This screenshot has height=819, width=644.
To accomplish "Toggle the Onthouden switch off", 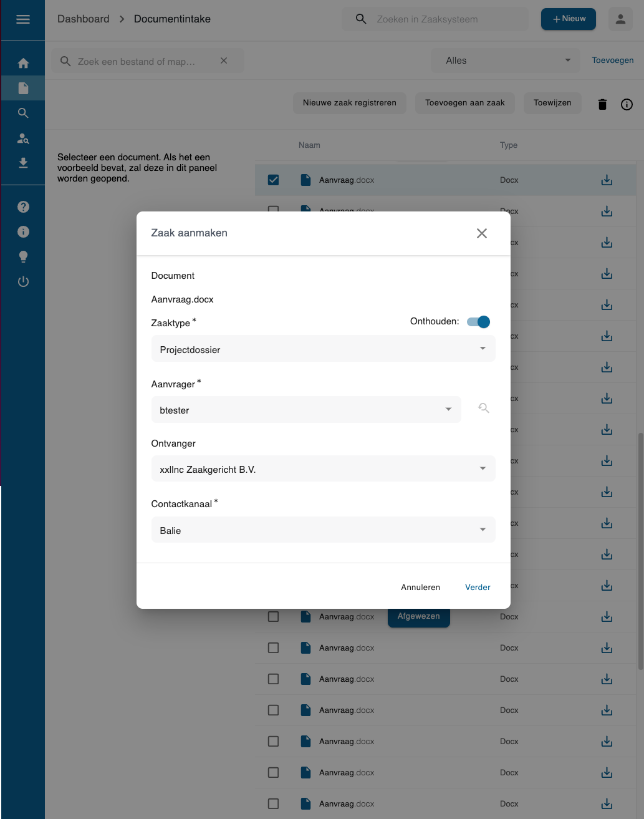I will pyautogui.click(x=479, y=322).
